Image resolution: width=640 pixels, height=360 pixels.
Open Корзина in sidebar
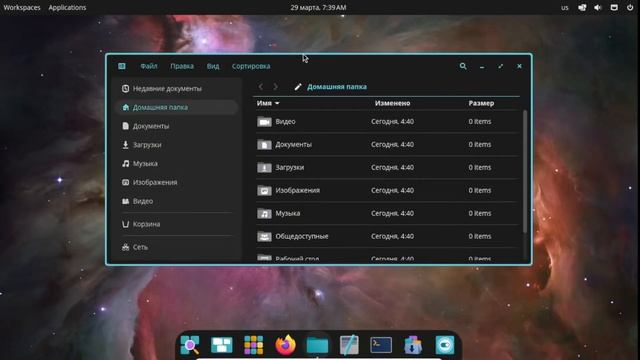177,224
